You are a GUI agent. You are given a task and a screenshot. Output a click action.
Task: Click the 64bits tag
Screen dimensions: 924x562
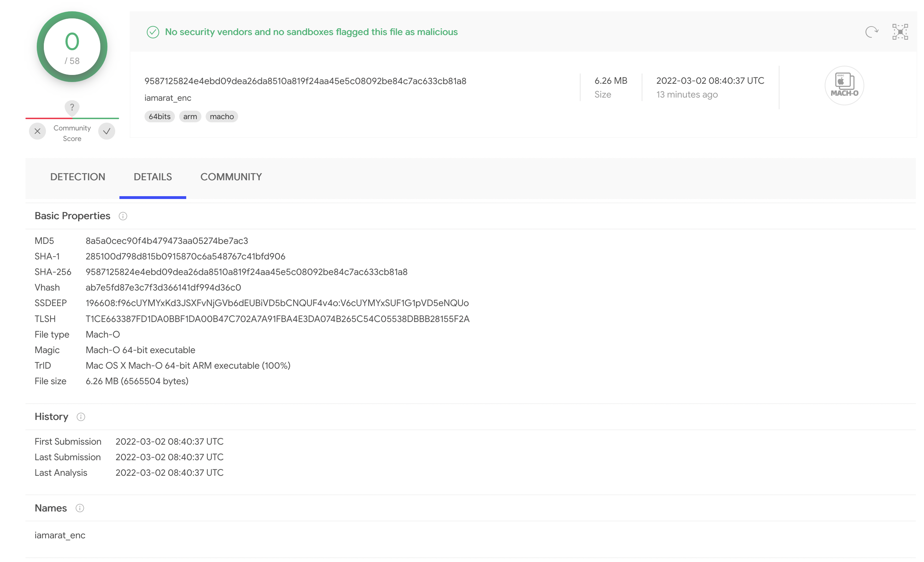click(159, 117)
